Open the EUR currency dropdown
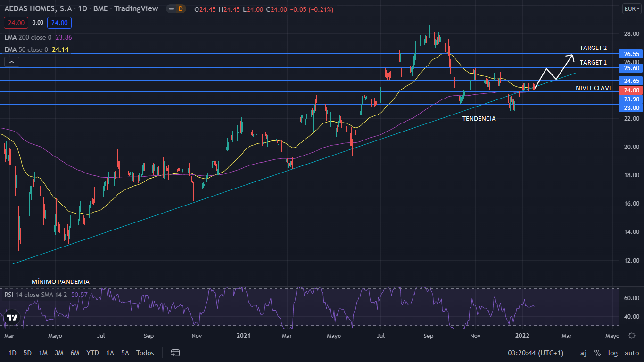Image resolution: width=644 pixels, height=362 pixels. (631, 8)
